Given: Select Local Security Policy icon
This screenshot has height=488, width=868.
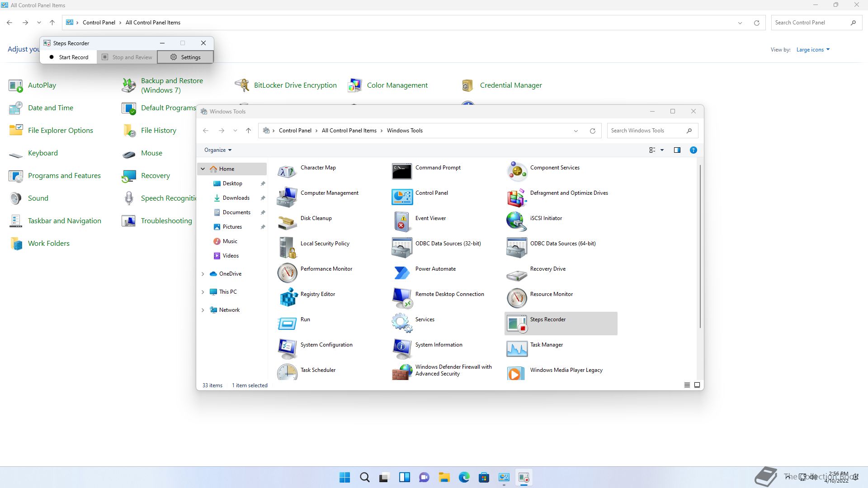Looking at the screenshot, I should point(287,248).
